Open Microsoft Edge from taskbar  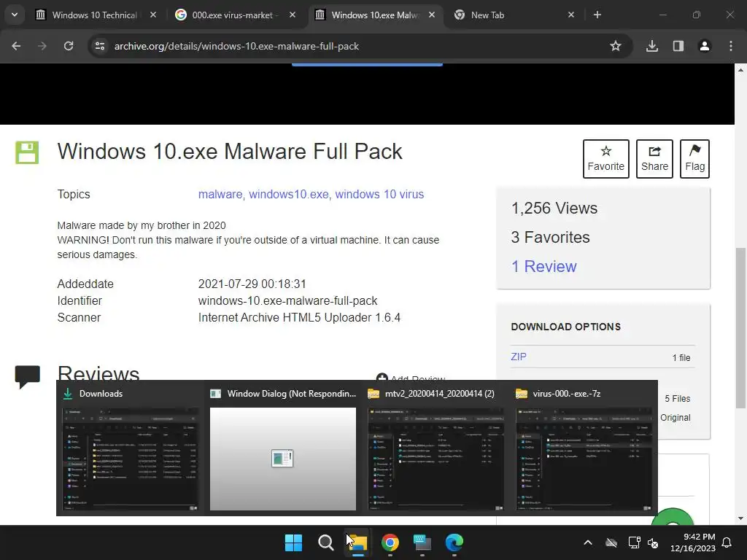click(454, 542)
